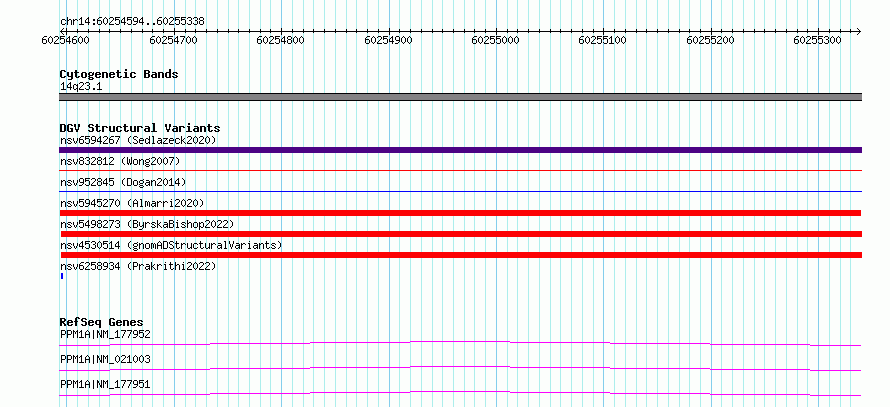Click ruler position 60255100
The image size is (890, 407).
602,40
